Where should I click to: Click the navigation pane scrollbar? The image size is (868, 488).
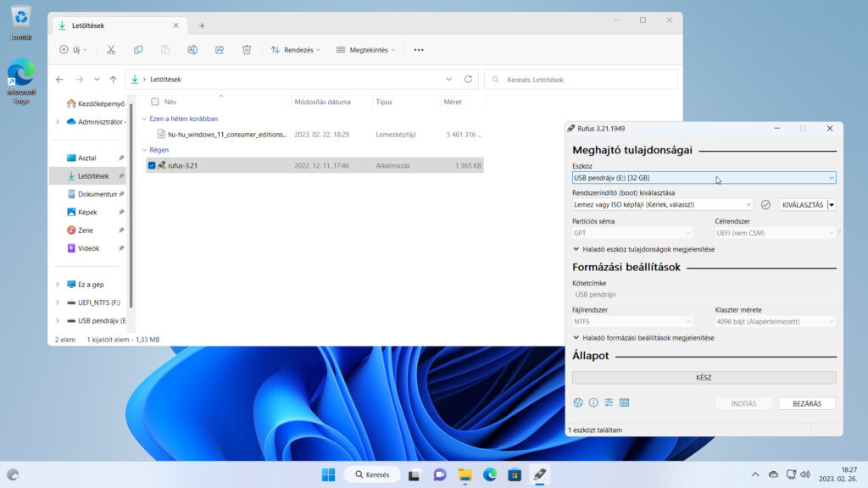[131, 205]
